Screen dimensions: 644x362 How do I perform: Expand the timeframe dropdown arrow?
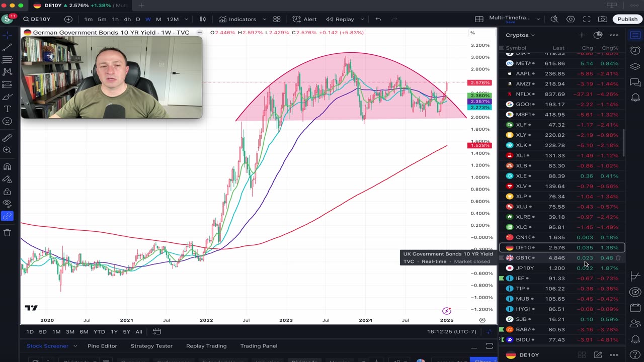pyautogui.click(x=186, y=19)
